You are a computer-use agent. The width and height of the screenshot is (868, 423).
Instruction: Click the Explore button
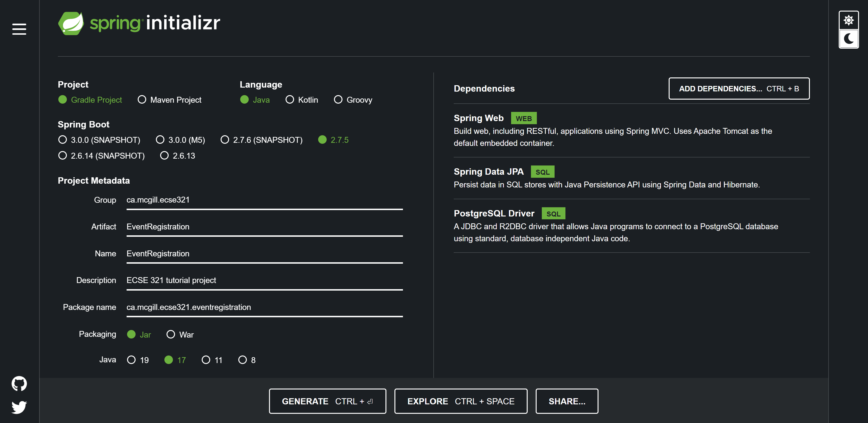pyautogui.click(x=460, y=401)
